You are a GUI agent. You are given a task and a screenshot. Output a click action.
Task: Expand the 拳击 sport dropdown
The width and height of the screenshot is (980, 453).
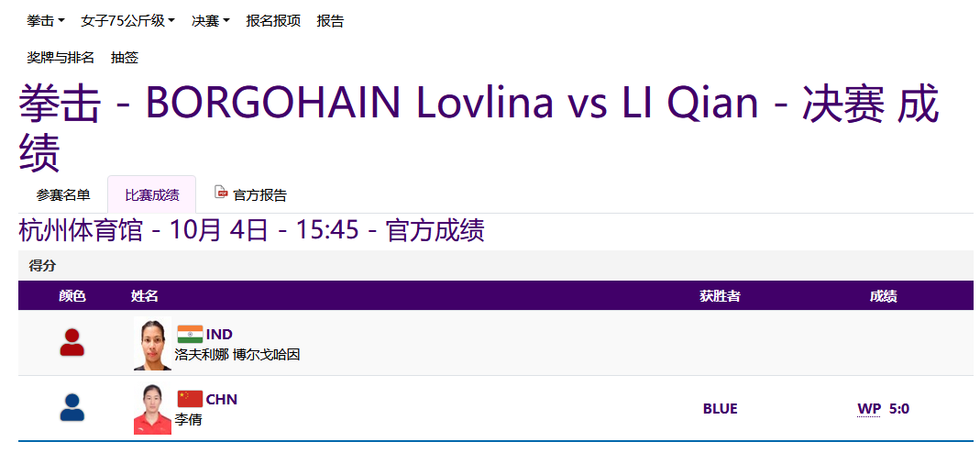click(x=46, y=21)
